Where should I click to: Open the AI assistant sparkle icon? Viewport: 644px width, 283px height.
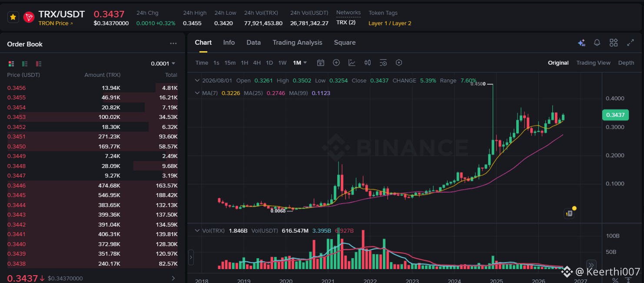tap(581, 43)
